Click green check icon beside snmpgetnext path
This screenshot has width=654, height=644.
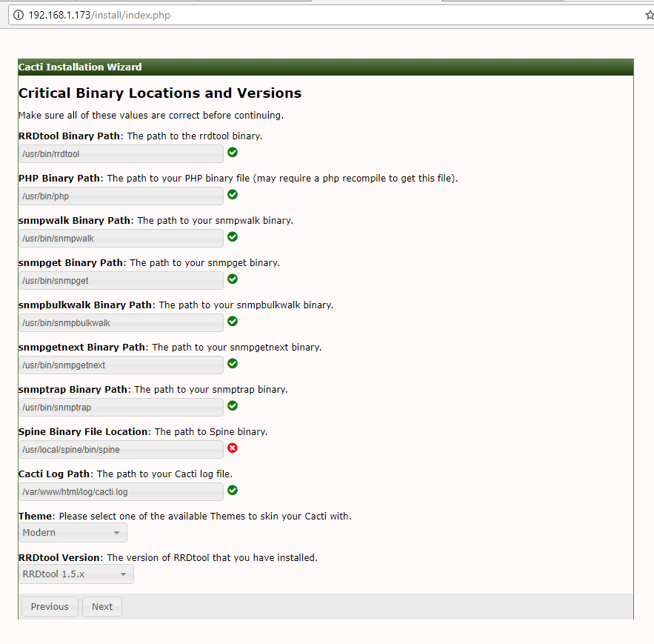233,364
